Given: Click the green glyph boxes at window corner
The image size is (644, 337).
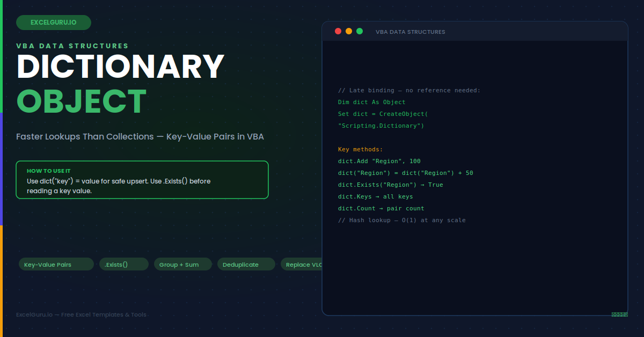Looking at the screenshot, I should 619,314.
